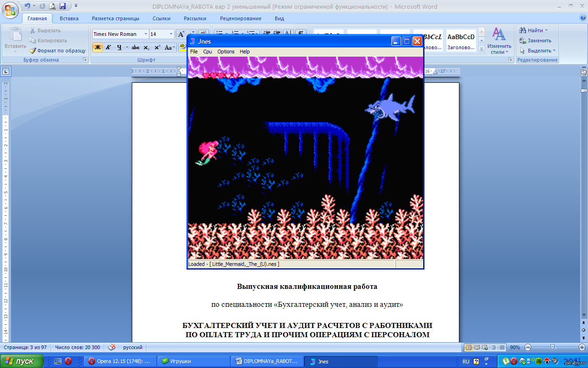
Task: Open the Cpu menu in Jnes
Action: point(208,52)
